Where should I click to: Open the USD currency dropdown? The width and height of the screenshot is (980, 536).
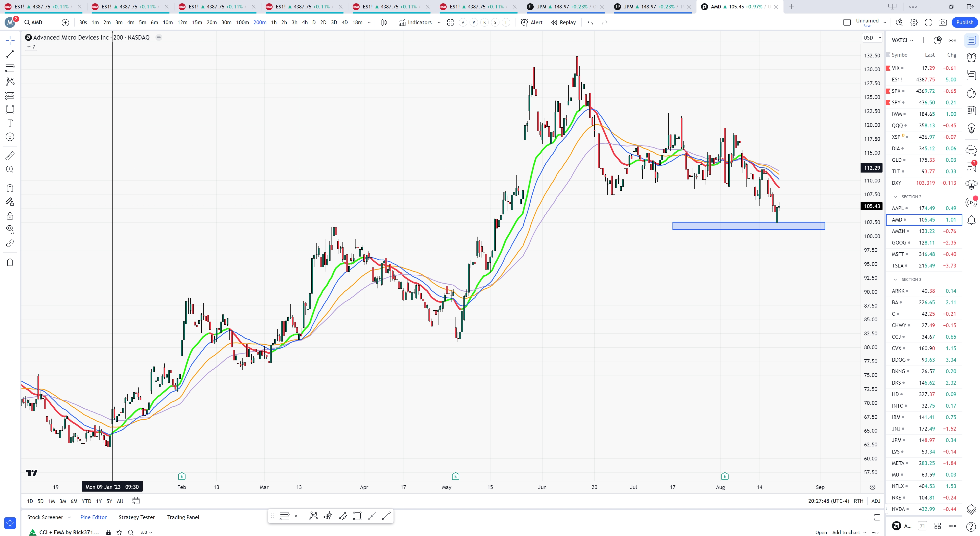tap(872, 38)
